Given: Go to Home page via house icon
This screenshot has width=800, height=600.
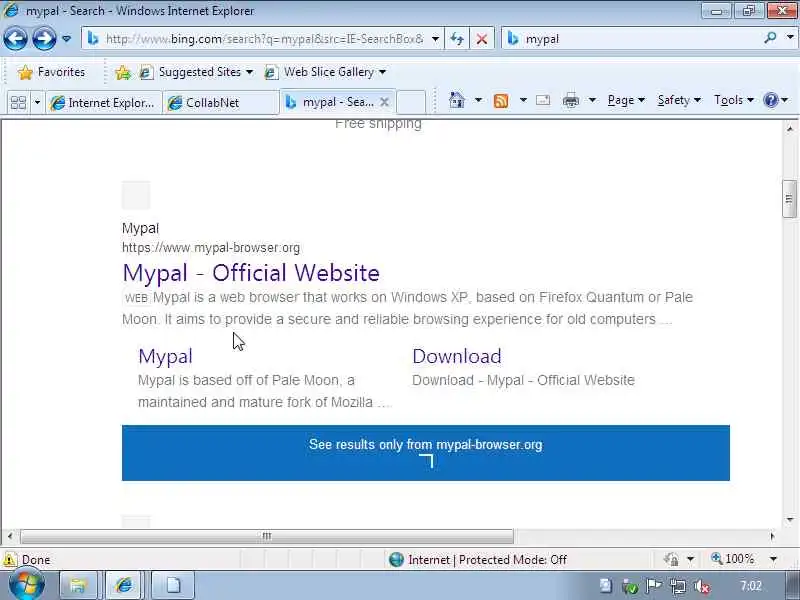Looking at the screenshot, I should [x=457, y=100].
